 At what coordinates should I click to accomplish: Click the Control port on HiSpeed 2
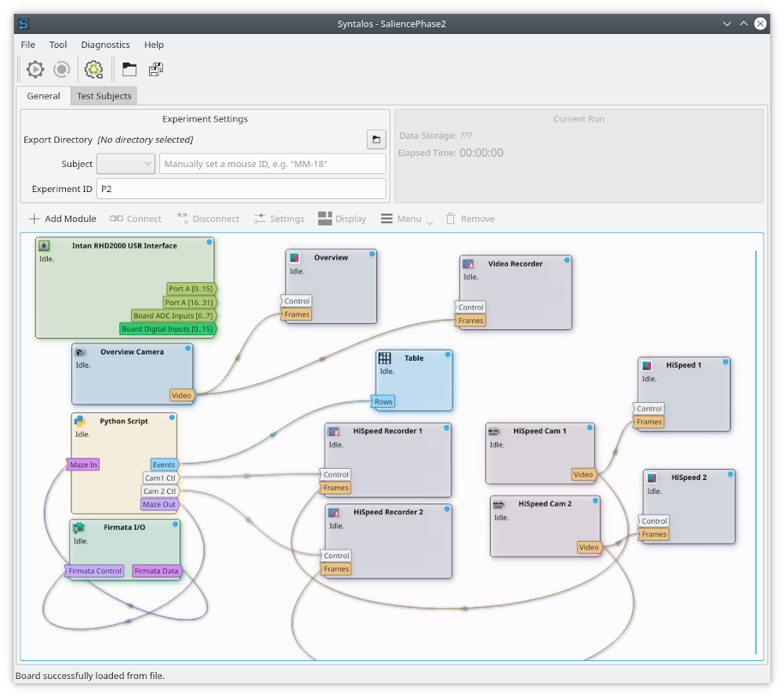click(654, 521)
